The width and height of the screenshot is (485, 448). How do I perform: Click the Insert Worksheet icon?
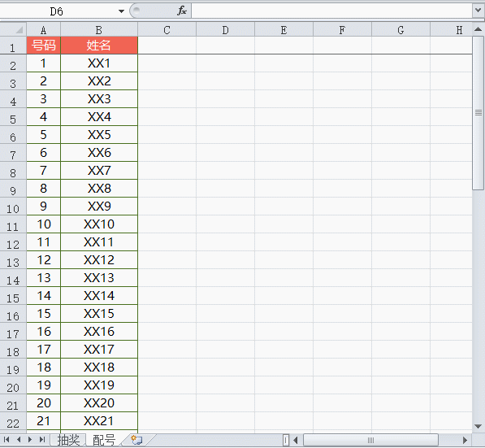[x=136, y=440]
